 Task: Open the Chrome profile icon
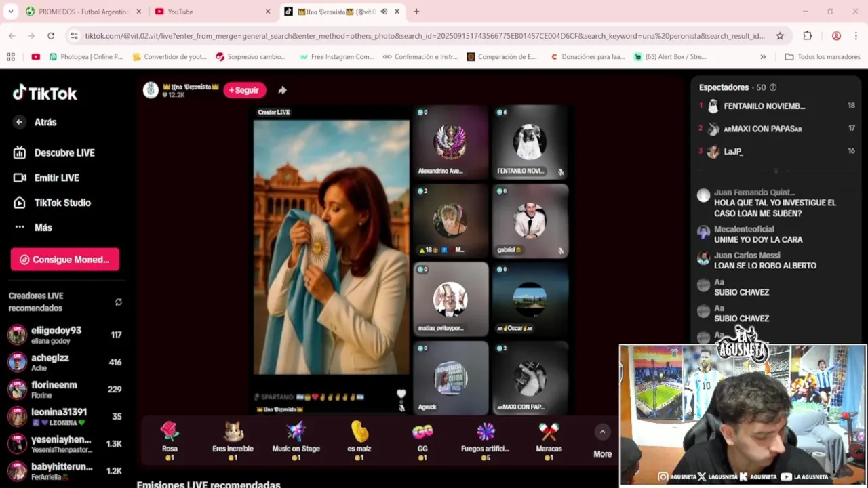(x=836, y=36)
